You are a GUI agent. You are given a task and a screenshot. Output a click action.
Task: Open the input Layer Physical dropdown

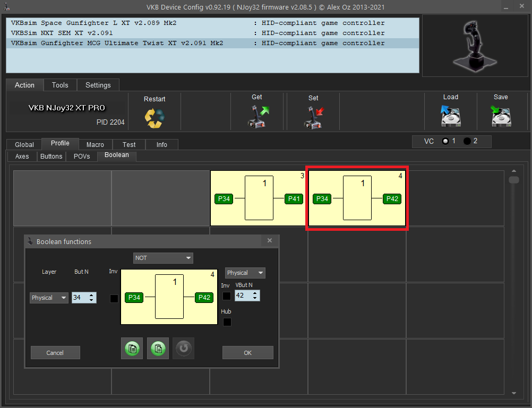coord(49,298)
